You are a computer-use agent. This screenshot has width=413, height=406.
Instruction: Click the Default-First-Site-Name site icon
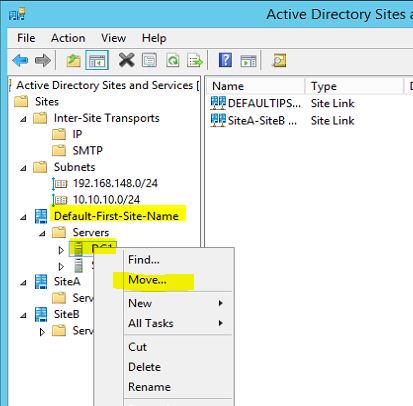click(x=41, y=216)
